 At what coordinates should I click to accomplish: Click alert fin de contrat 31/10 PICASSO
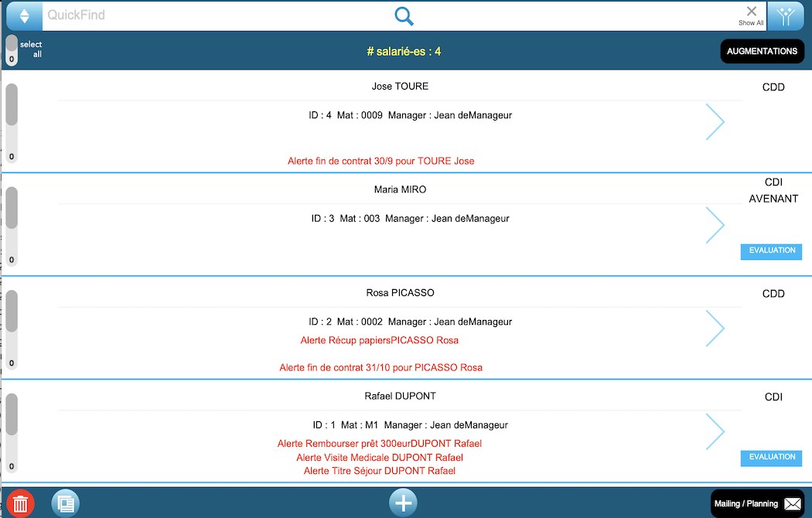[380, 368]
